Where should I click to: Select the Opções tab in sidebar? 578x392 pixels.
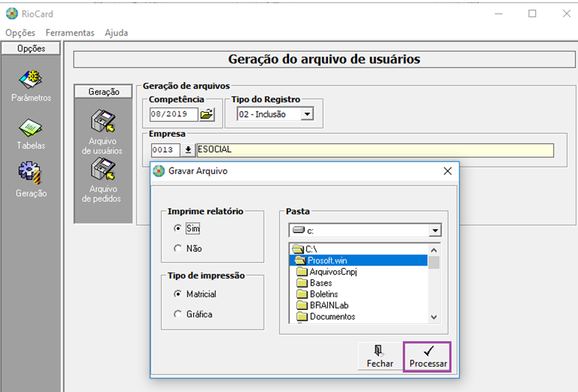(31, 49)
